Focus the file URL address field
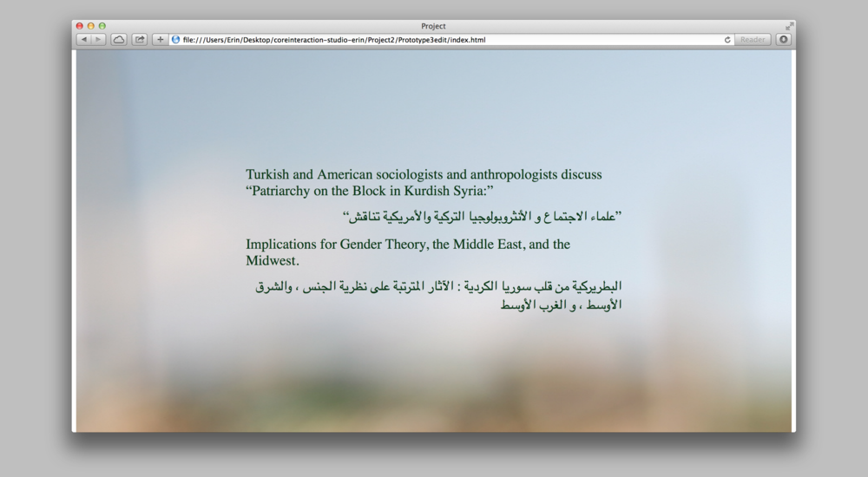This screenshot has height=477, width=868. coord(450,40)
